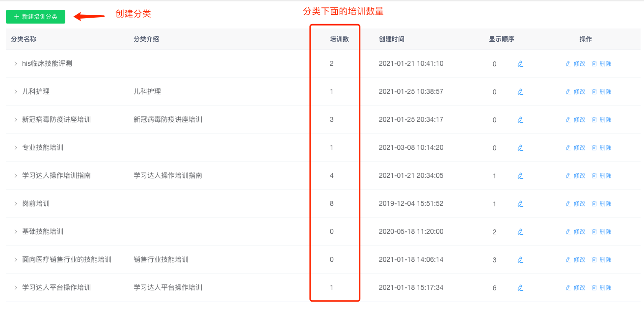Click the 新建培训分类 button
644x336 pixels.
[x=35, y=17]
